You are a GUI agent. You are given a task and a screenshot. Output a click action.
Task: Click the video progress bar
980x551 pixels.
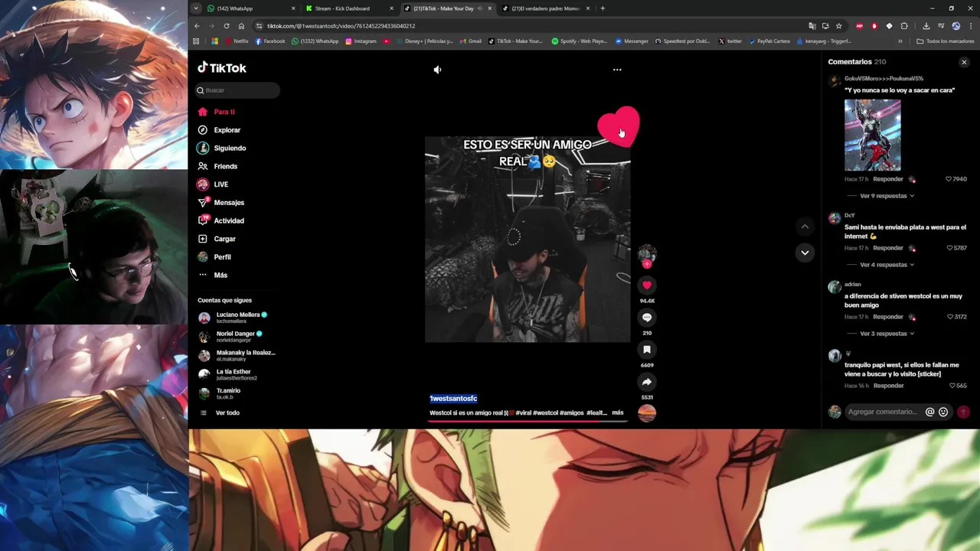(528, 422)
